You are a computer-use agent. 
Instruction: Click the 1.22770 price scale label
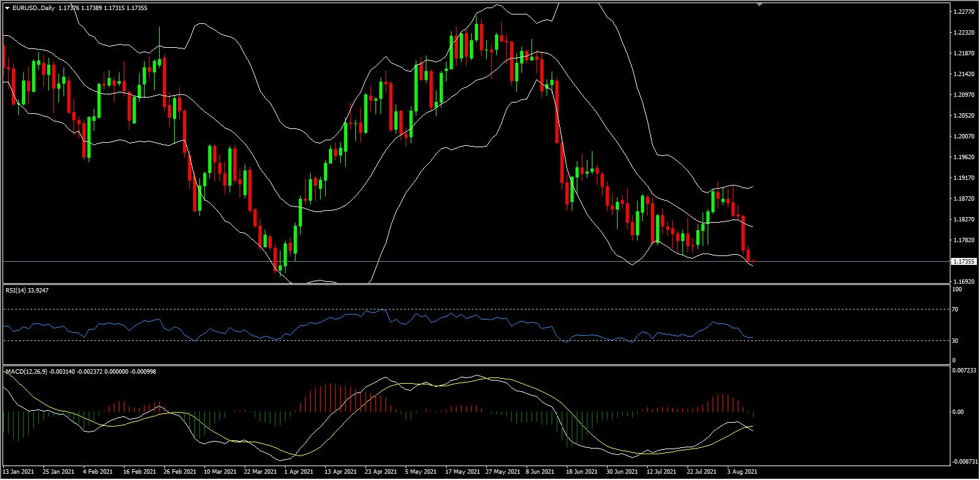click(964, 12)
